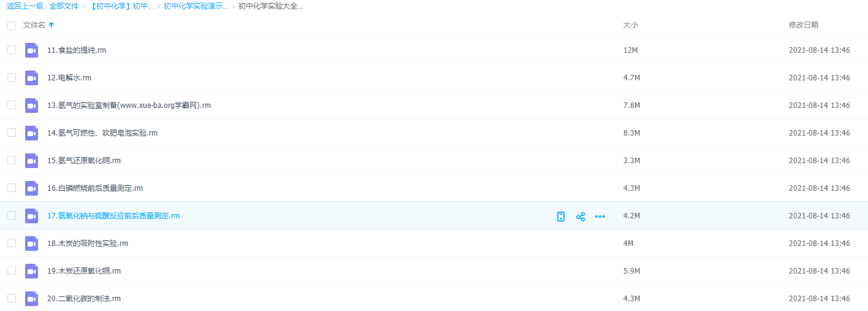Screen dimensions: 868x311
Task: Click video file icon for 15.氢气还原氧化铜.rm
Action: (x=31, y=161)
